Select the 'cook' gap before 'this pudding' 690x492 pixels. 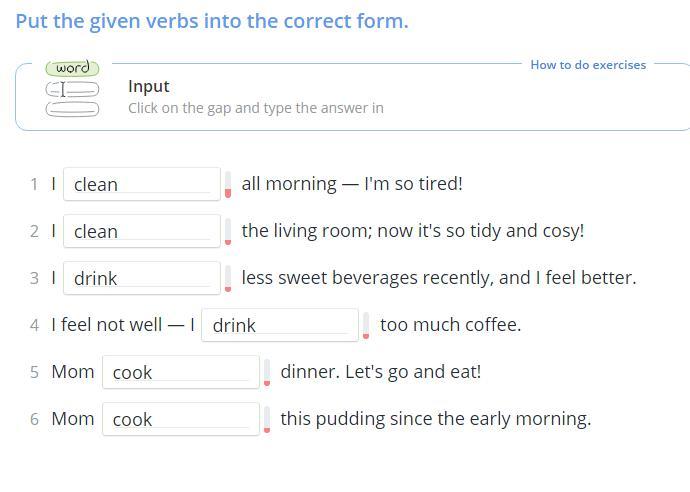pos(180,419)
